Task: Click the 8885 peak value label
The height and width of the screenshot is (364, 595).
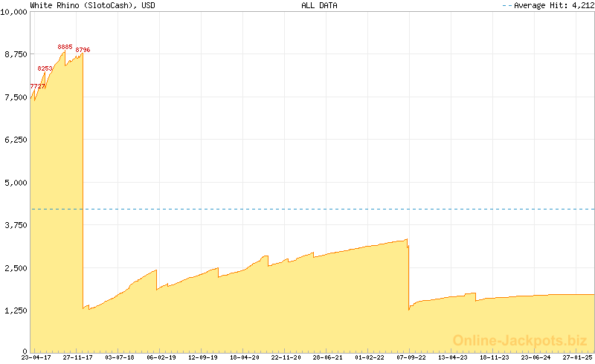Action: (x=65, y=47)
